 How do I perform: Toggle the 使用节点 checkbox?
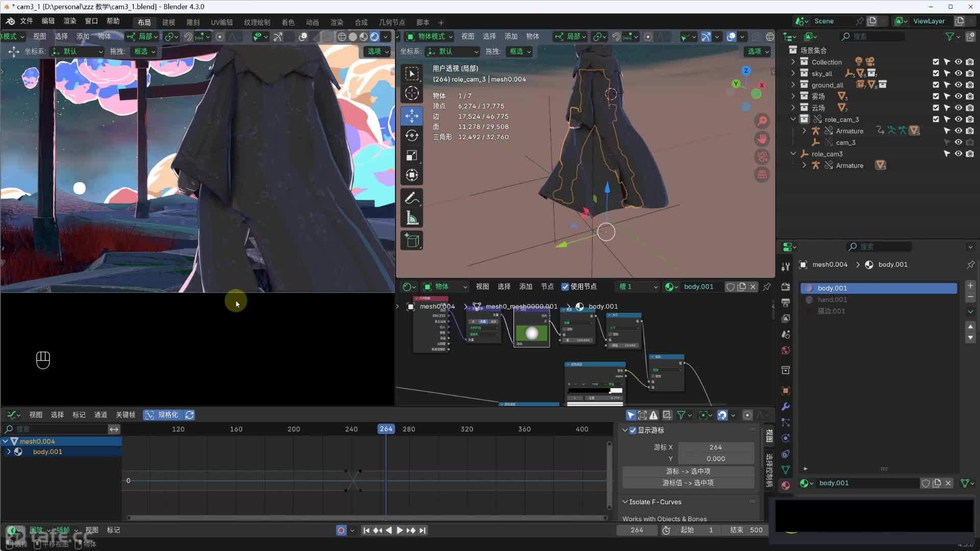(x=565, y=287)
